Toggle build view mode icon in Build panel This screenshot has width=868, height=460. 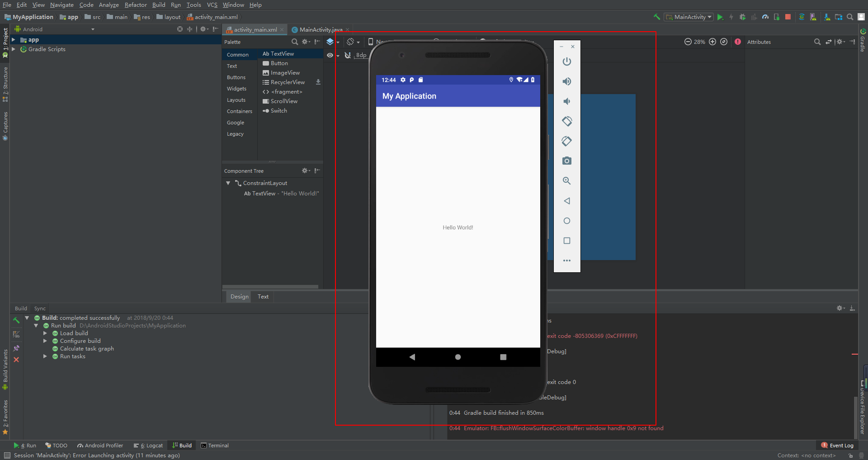tap(16, 334)
